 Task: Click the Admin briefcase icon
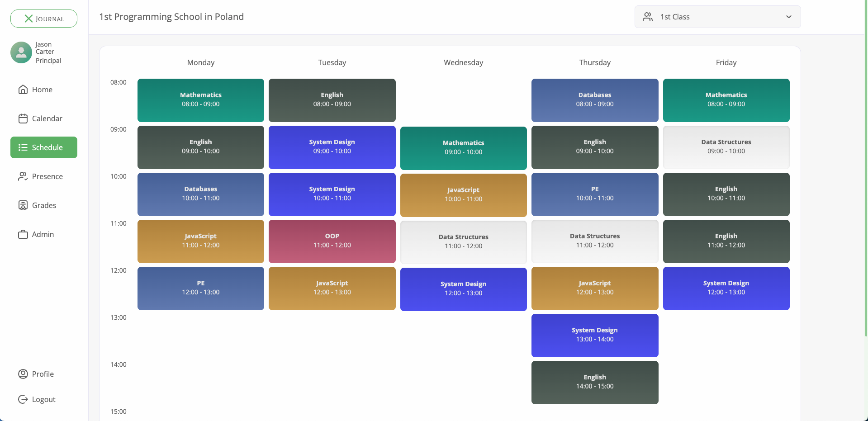pos(23,234)
